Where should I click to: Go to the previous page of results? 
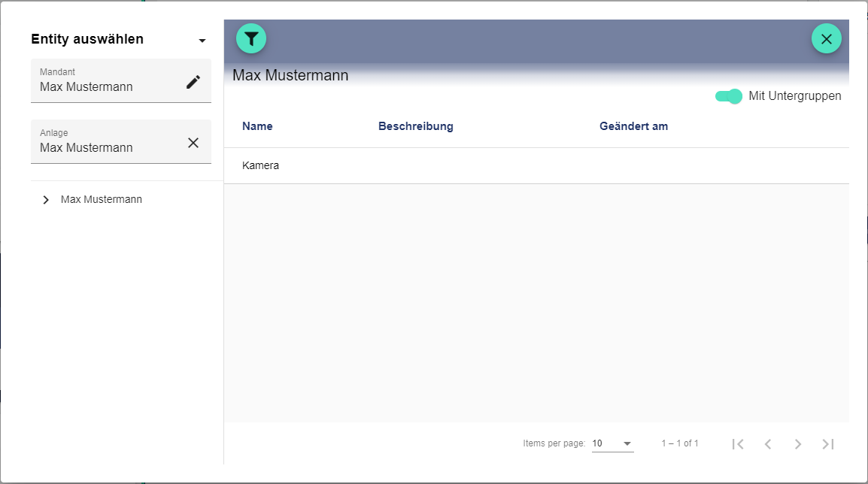click(768, 444)
